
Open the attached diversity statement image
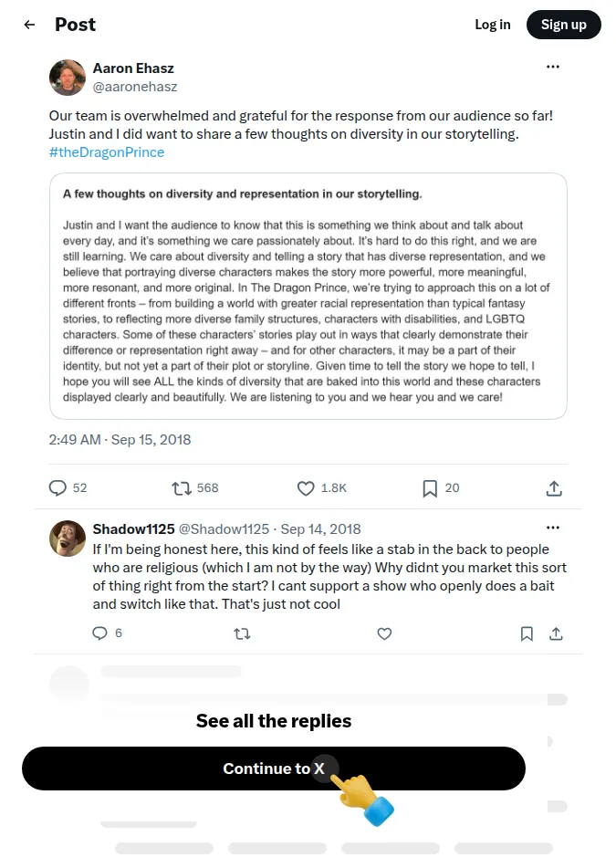point(308,296)
